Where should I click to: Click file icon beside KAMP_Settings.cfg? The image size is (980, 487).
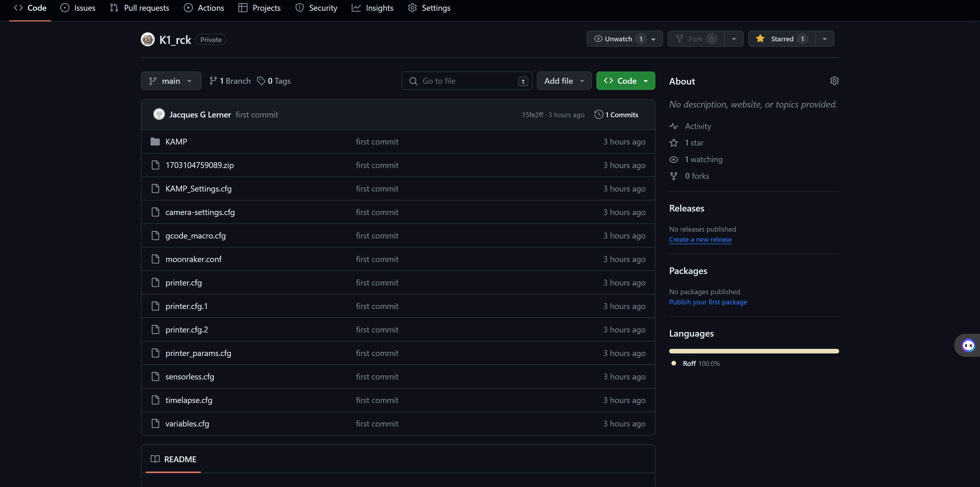click(155, 188)
